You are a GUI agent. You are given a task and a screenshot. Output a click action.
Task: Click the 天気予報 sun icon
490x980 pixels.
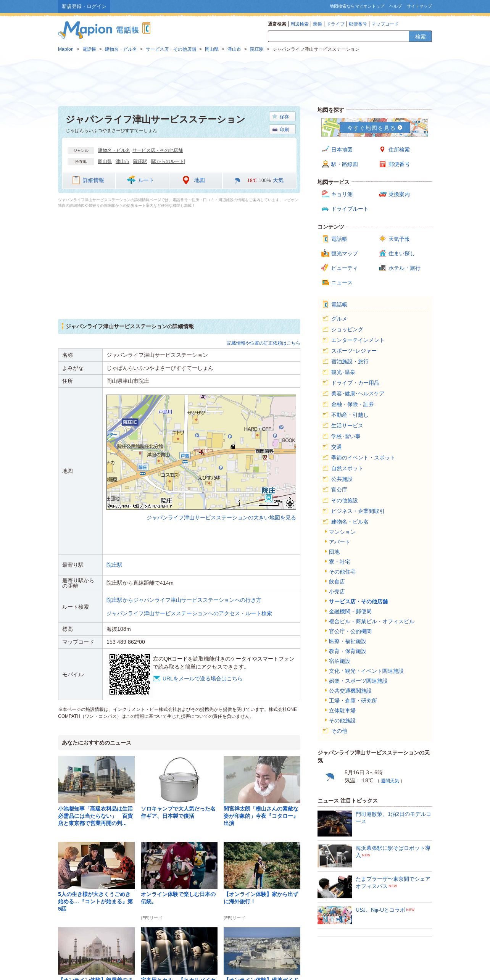382,239
